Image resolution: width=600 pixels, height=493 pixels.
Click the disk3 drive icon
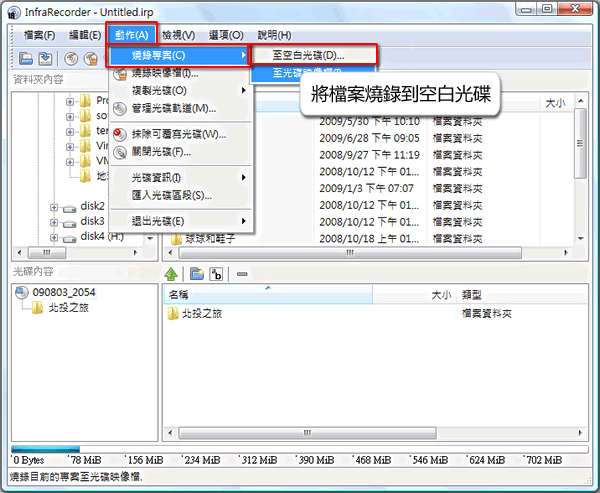[69, 223]
